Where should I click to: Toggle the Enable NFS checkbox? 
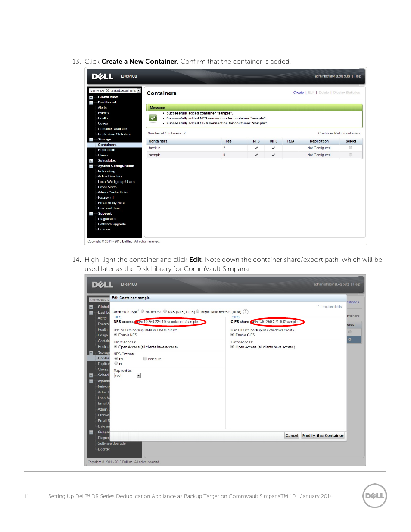115,335
